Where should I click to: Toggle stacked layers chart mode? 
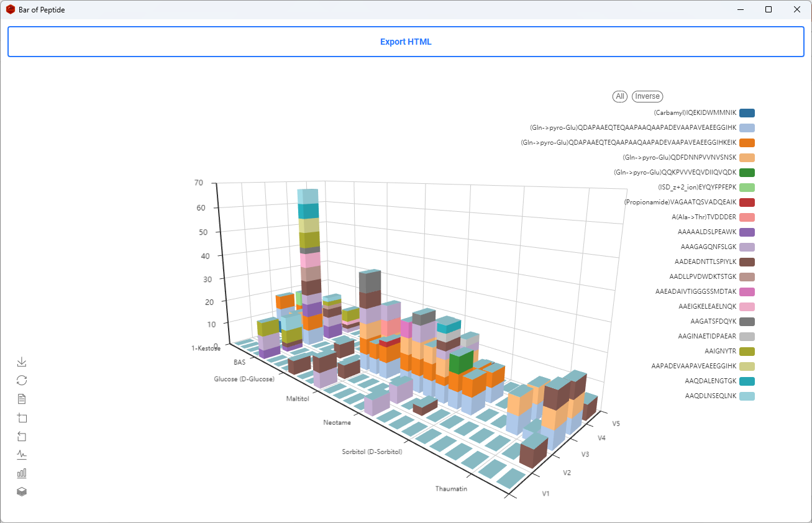coord(22,492)
